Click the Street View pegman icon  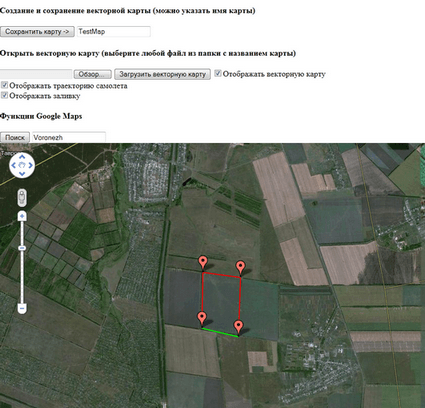(22, 198)
